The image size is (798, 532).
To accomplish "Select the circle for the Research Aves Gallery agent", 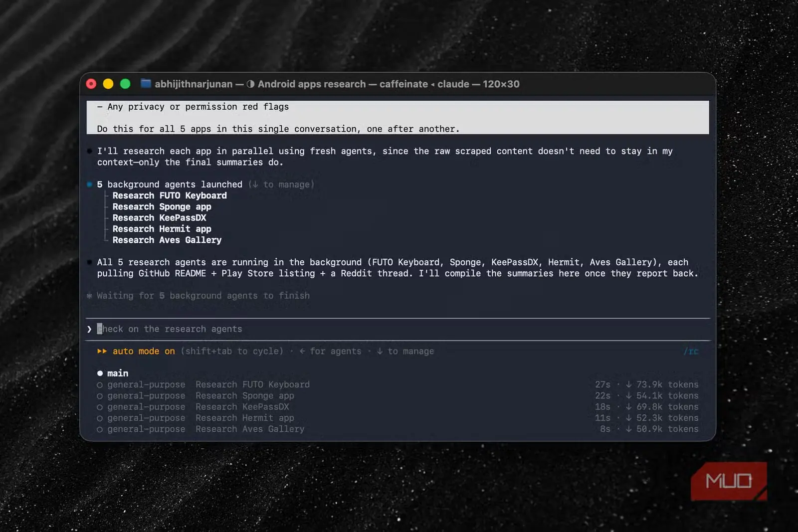I will (100, 429).
